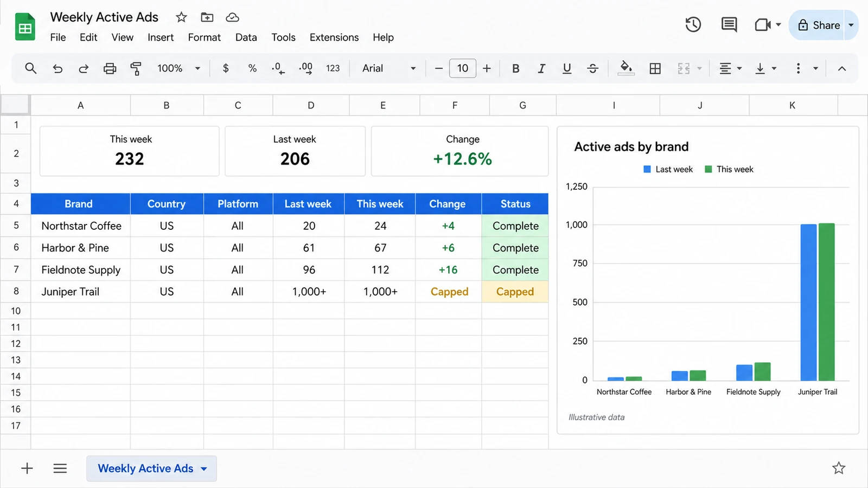Image resolution: width=868 pixels, height=488 pixels.
Task: Select the select-all corner cell
Action: [15, 105]
